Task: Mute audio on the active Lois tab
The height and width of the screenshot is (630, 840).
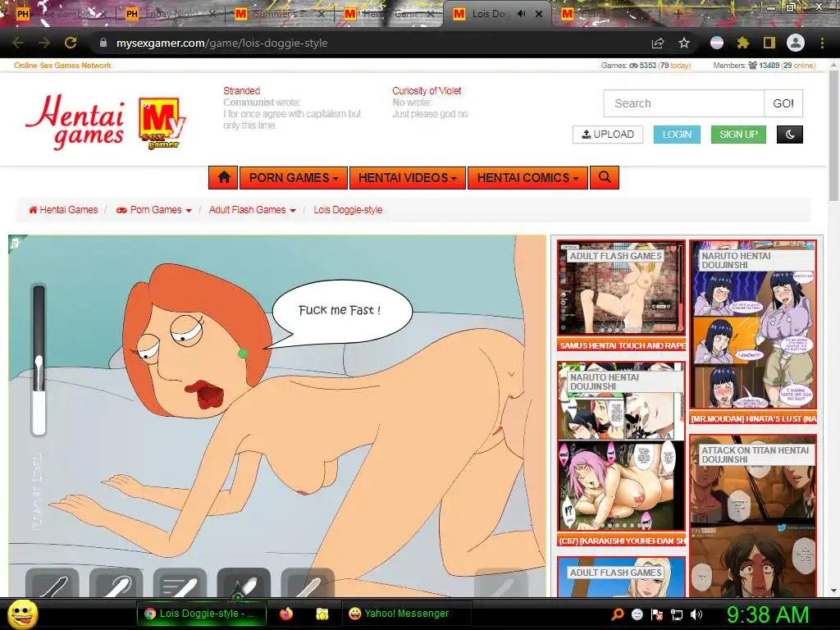Action: click(521, 14)
